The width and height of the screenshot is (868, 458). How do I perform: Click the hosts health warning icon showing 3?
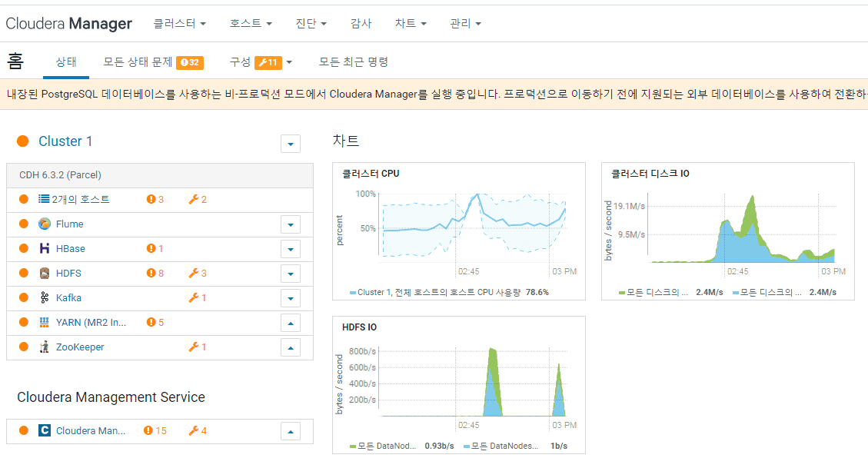[x=151, y=199]
